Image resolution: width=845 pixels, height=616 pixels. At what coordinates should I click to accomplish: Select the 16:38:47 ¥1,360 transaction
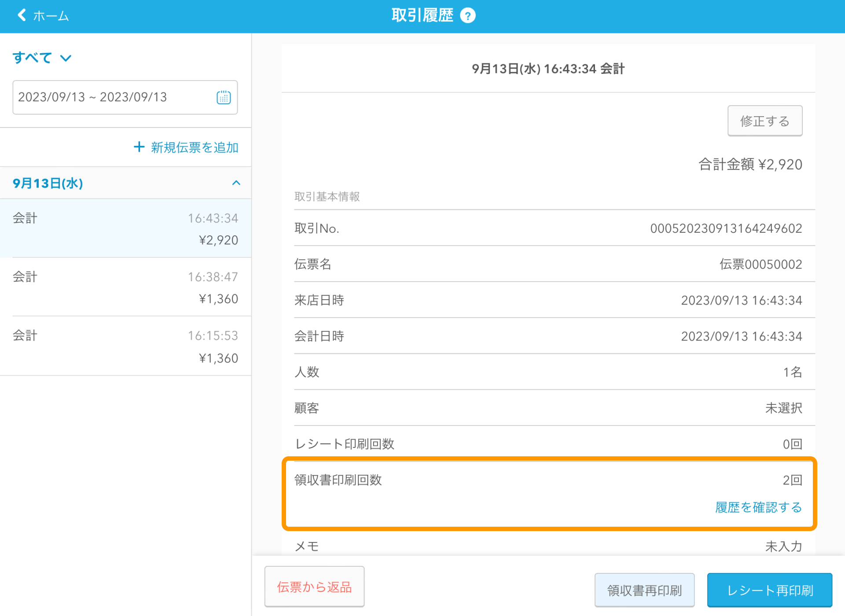pos(125,287)
